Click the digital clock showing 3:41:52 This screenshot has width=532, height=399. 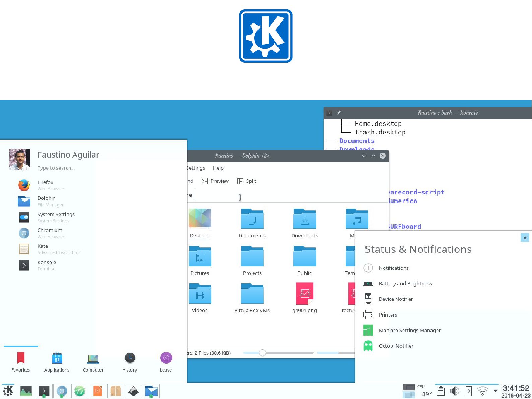click(x=516, y=388)
